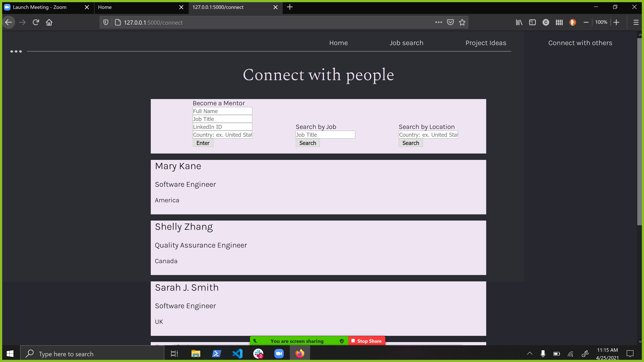
Task: Zoom in with the plus control
Action: coord(616,22)
